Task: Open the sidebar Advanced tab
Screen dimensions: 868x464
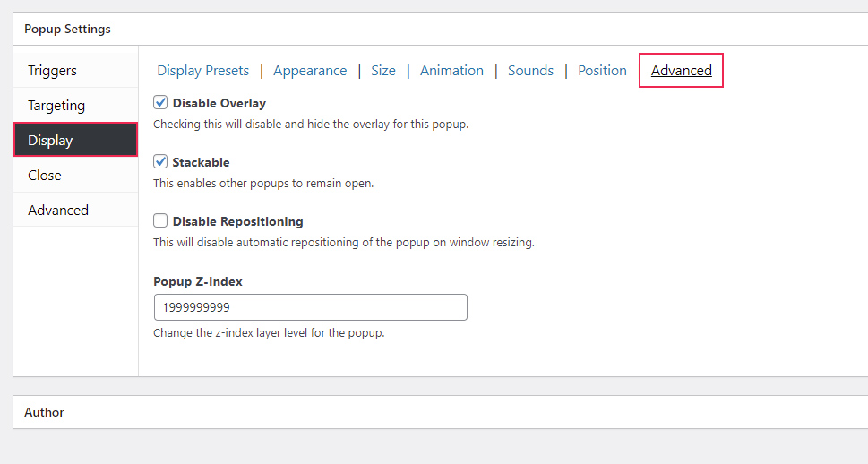Action: point(76,210)
